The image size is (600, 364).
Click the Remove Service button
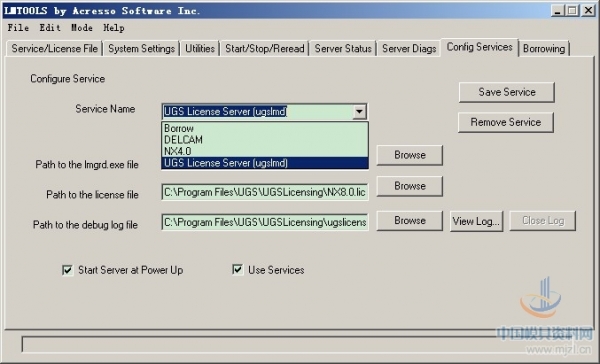tap(505, 122)
